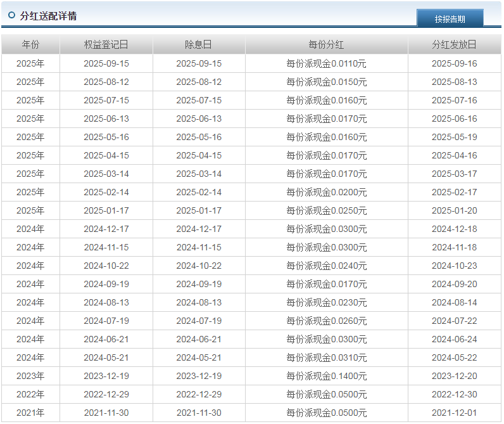Select the 权益登记日 column header
Image resolution: width=504 pixels, height=424 pixels.
(x=106, y=44)
